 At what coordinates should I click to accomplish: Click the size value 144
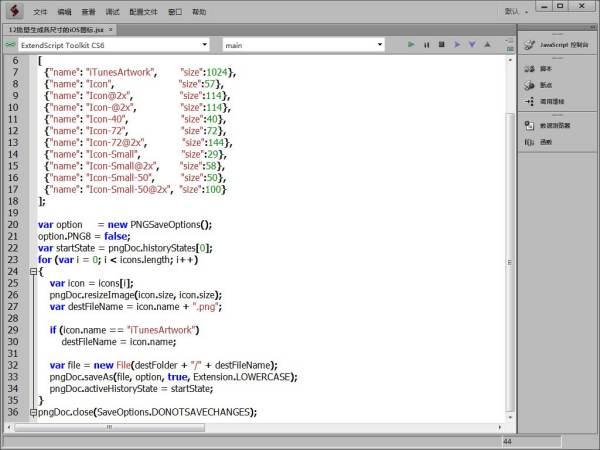coord(216,143)
